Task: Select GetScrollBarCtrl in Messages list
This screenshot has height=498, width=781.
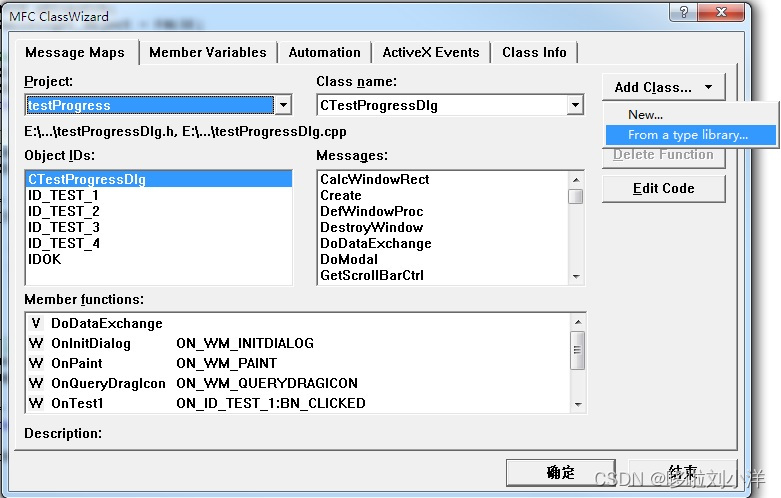Action: click(442, 275)
